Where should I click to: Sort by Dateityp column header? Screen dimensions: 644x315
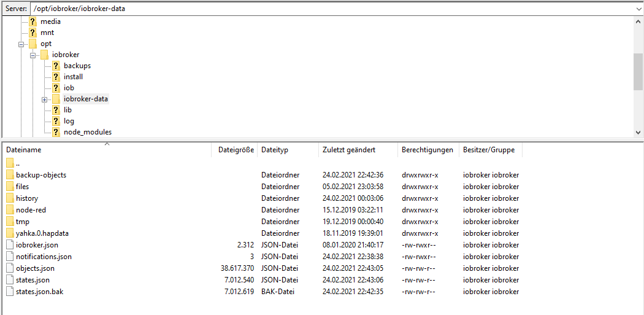coord(288,150)
